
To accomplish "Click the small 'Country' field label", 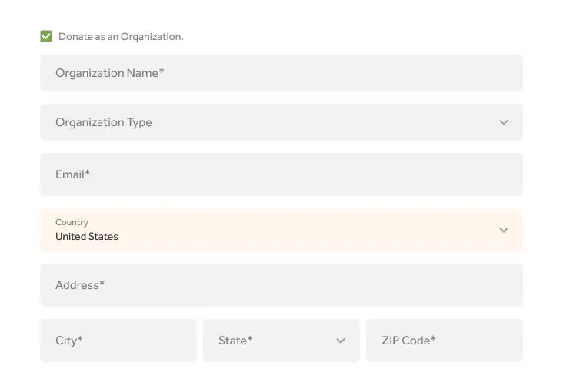I will click(x=72, y=222).
